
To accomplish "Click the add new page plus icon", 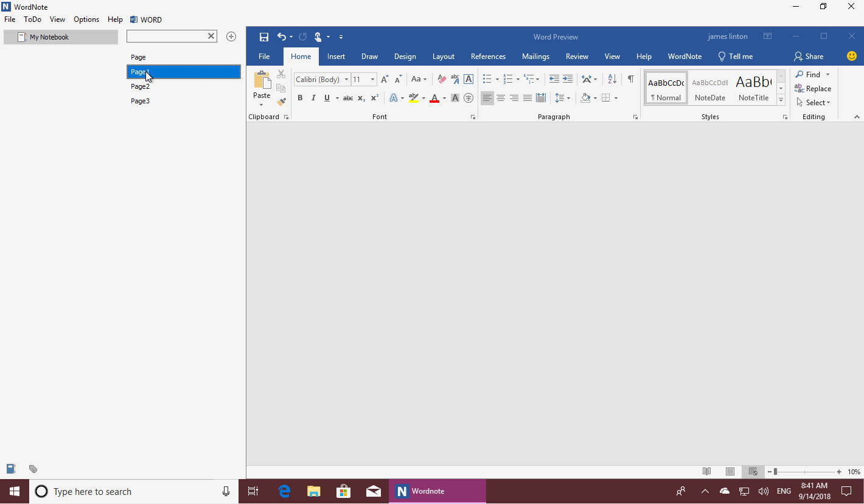I will point(231,36).
